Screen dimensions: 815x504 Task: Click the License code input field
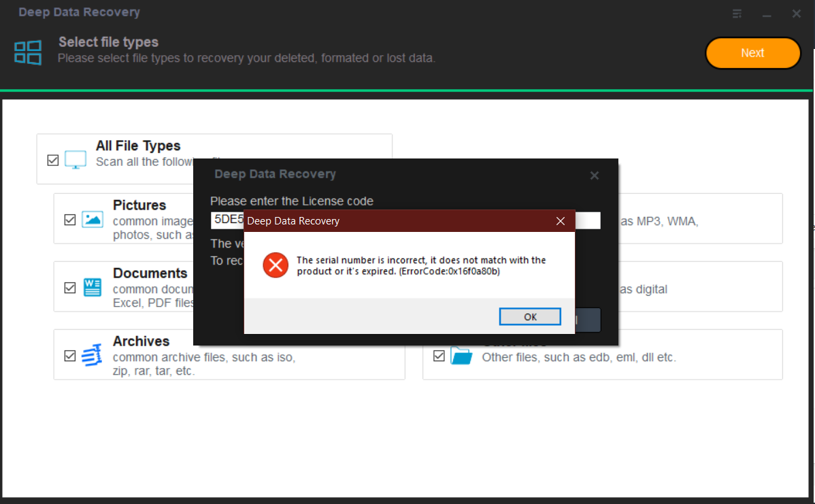[405, 220]
